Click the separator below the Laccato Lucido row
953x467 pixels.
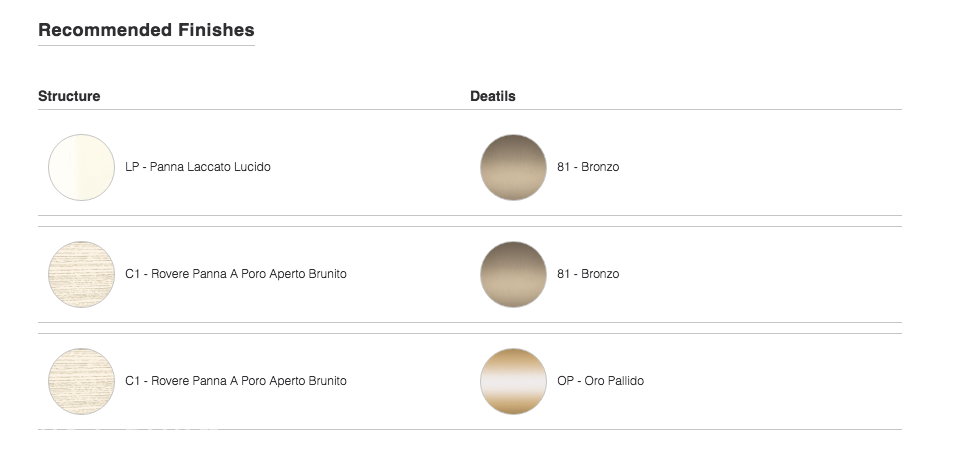(470, 215)
